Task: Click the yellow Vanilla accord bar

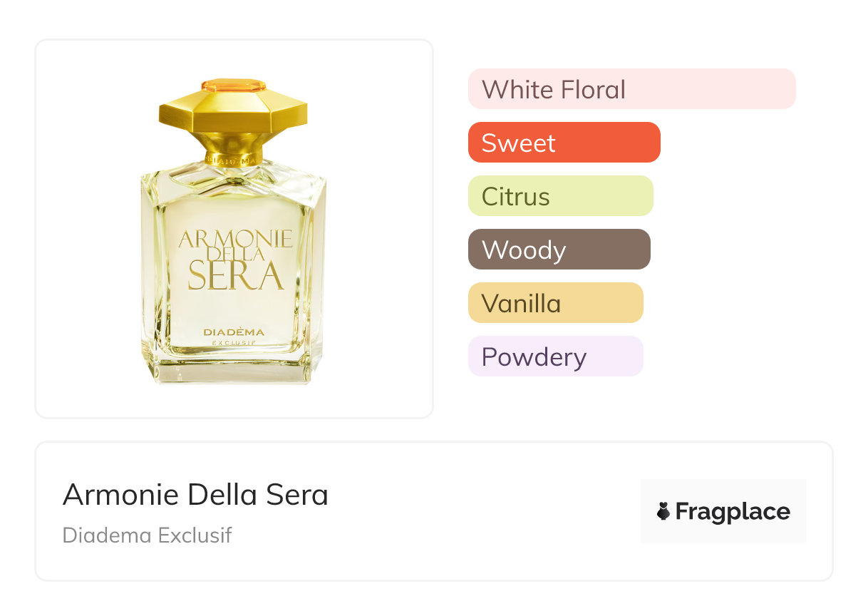Action: pyautogui.click(x=555, y=303)
